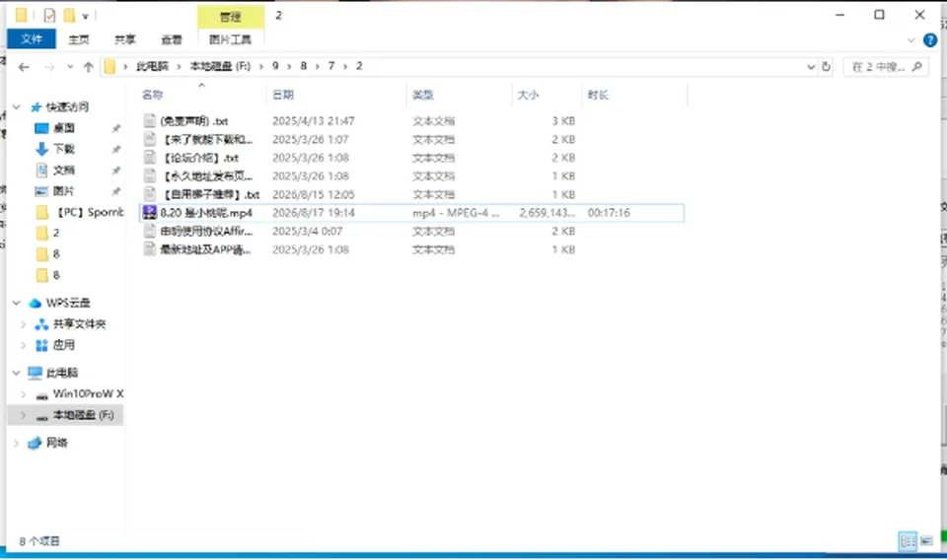
Task: Switch to the 共享 ribbon tab
Action: [125, 39]
